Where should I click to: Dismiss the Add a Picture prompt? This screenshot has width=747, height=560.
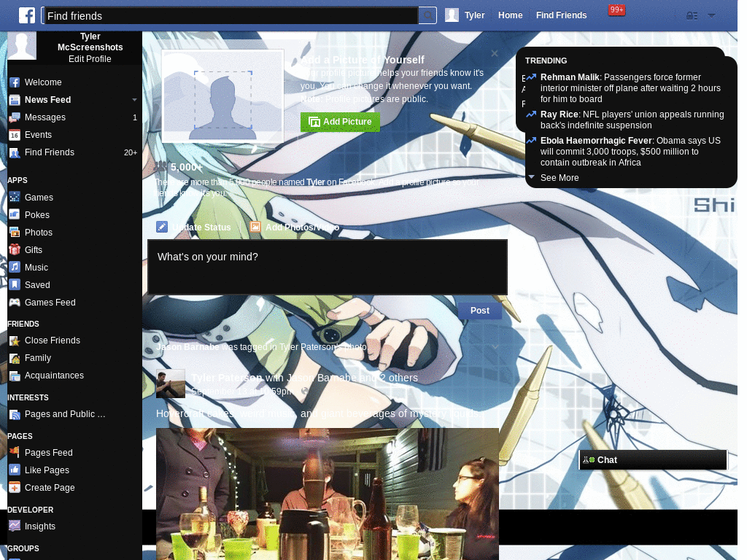[x=495, y=53]
